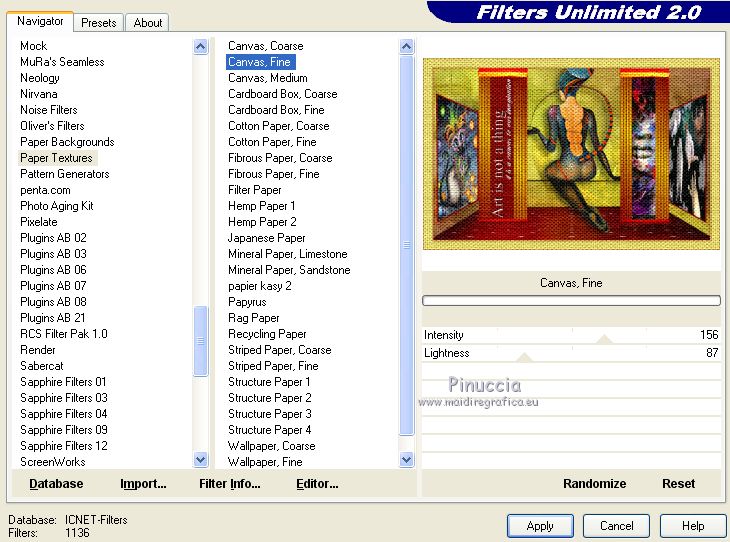Switch to the Presets tab

pyautogui.click(x=98, y=22)
